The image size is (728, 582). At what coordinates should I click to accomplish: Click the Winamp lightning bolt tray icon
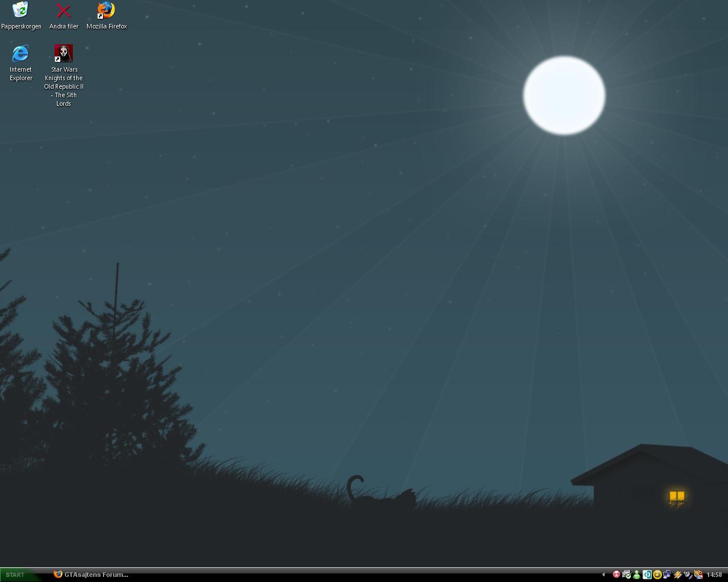tap(677, 575)
